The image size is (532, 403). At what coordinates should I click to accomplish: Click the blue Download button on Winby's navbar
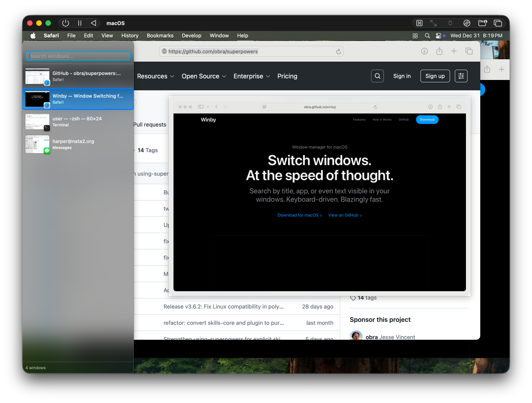click(x=427, y=119)
